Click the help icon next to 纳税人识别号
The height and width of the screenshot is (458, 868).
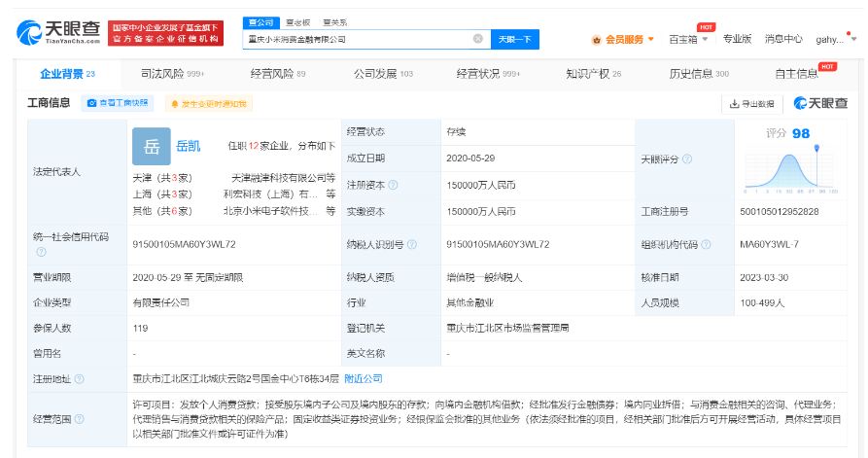pos(412,244)
